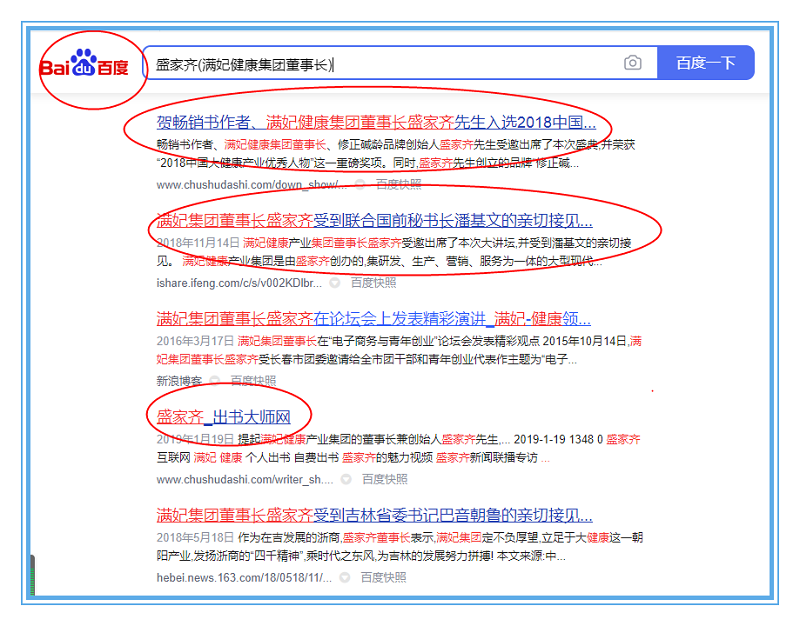This screenshot has height=626, width=800.
Task: Open result about 吉林省委书记巴音朝鲁
Action: tap(374, 515)
